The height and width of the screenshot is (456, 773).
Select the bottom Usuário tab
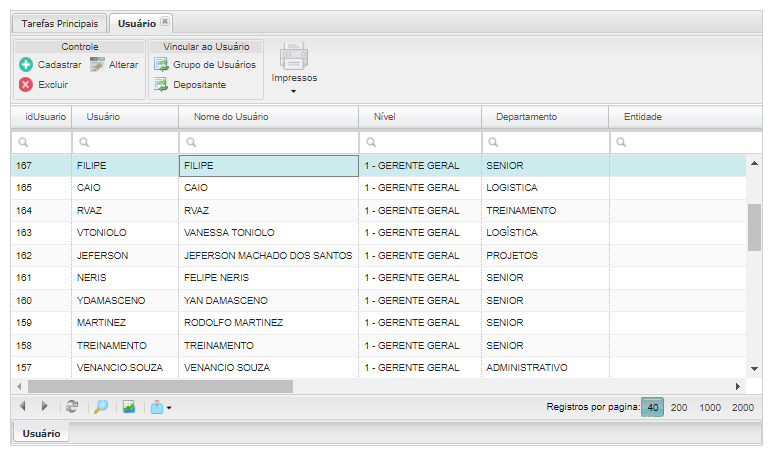pyautogui.click(x=41, y=433)
